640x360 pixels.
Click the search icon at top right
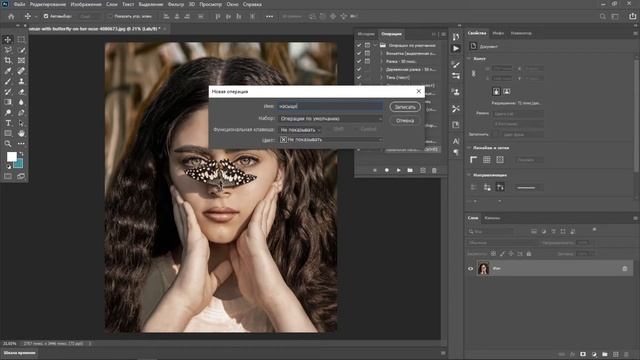(x=603, y=16)
